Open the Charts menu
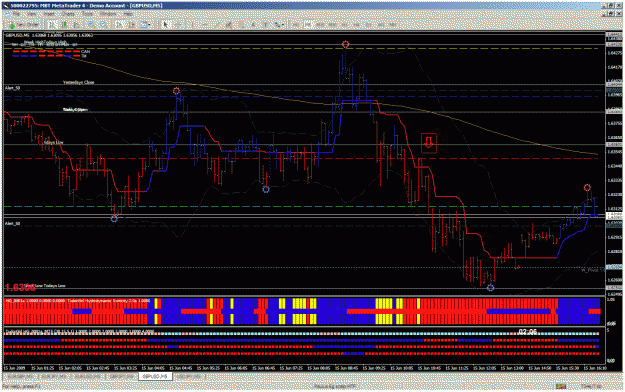This screenshot has height=392, width=625. [x=68, y=14]
